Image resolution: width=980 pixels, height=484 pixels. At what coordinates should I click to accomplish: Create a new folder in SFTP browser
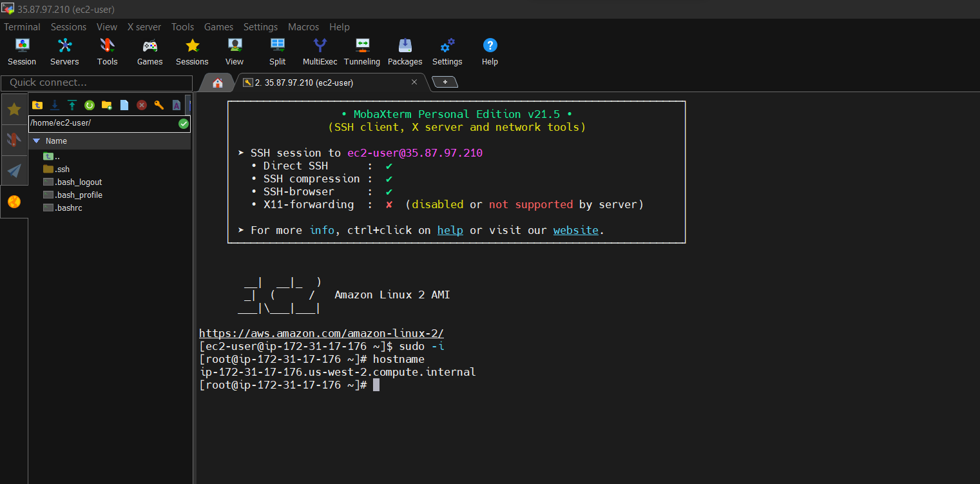click(107, 105)
